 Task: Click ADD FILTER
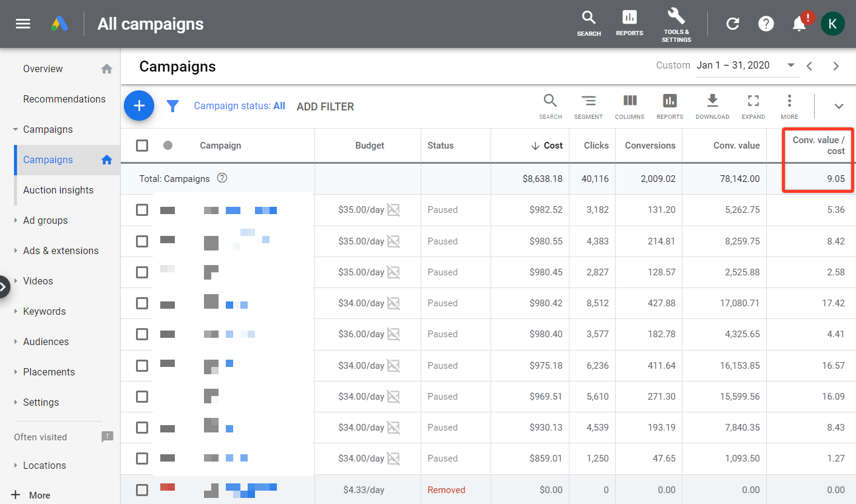325,107
